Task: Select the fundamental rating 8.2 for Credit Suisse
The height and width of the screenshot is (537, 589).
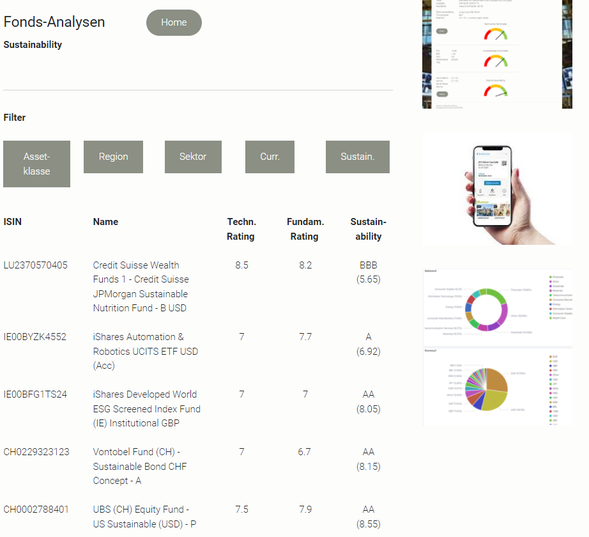Action: (x=305, y=265)
